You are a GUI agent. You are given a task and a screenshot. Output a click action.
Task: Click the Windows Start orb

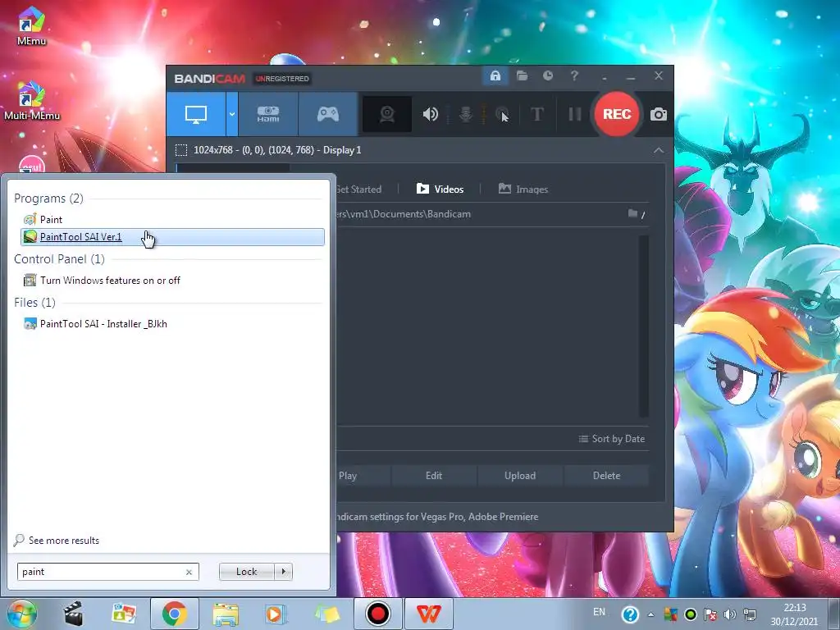(x=22, y=614)
